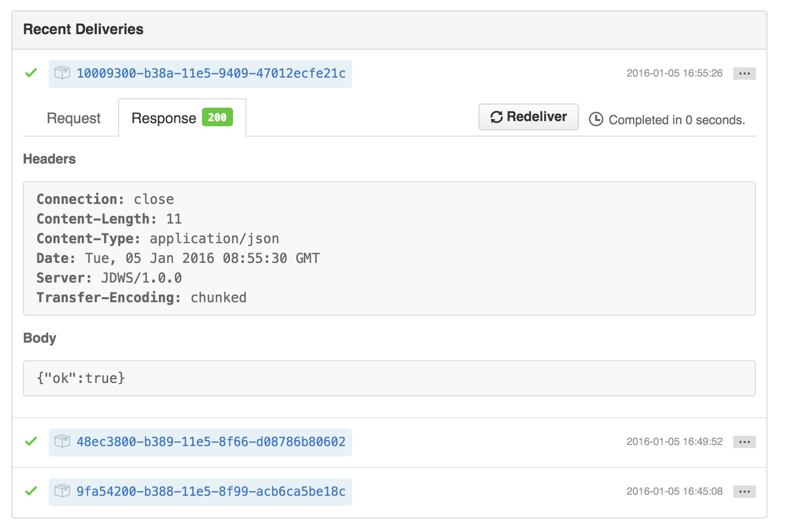Open delivery 9fa54200-b388-11e5-8f99-acb6ca5be18c
The width and height of the screenshot is (785, 532).
coord(211,492)
